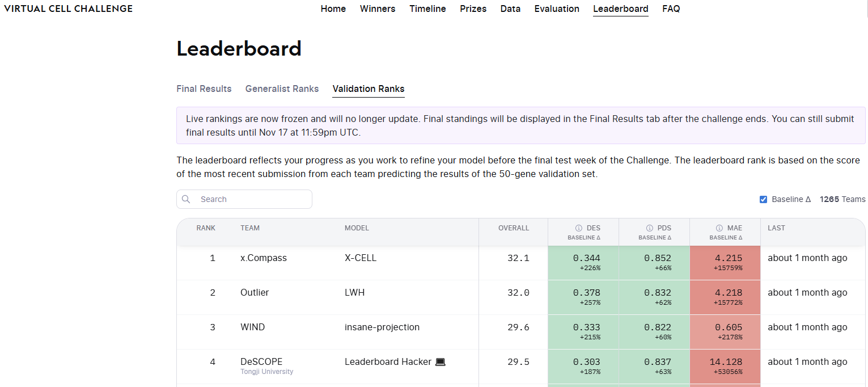This screenshot has height=387, width=868.
Task: Click the PDS column info icon
Action: (649, 228)
